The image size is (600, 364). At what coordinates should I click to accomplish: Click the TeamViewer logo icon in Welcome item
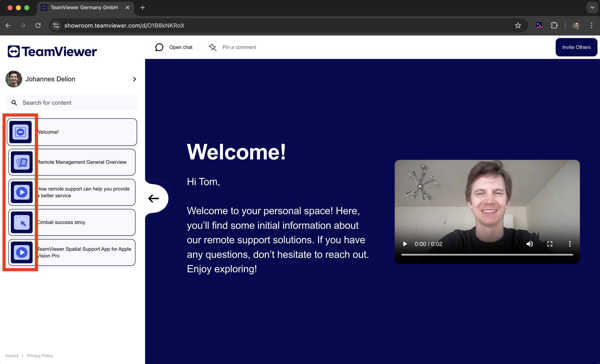coord(20,132)
